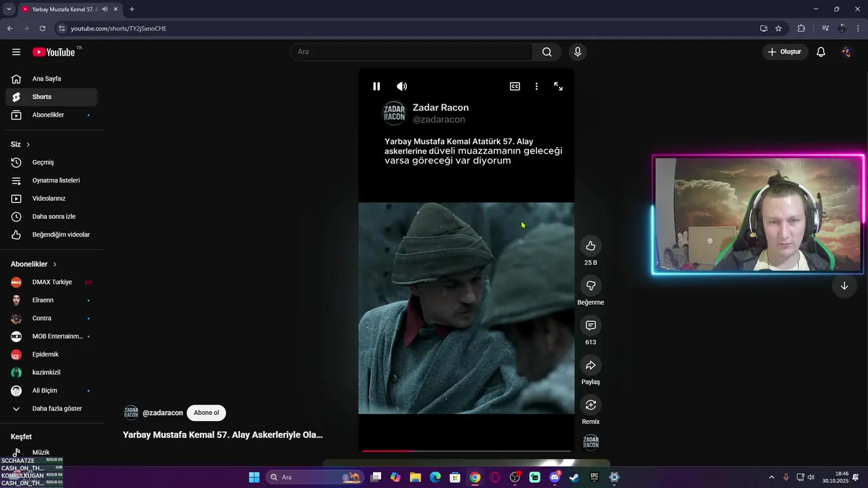Open the Elraenn channel
The height and width of the screenshot is (488, 868).
[x=52, y=300]
